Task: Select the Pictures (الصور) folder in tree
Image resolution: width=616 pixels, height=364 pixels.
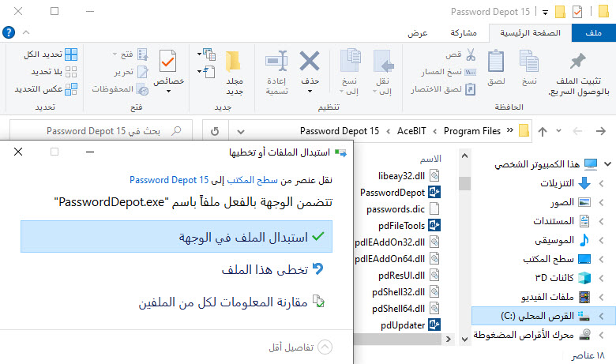Action: click(x=570, y=203)
